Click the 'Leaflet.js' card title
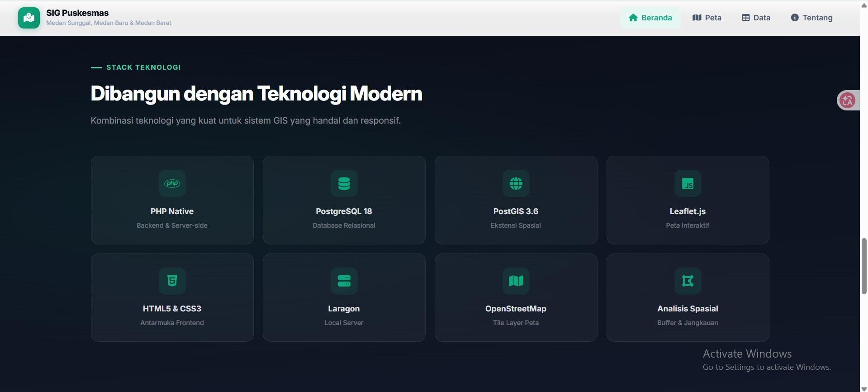Screen dimensions: 868x392 (688, 211)
